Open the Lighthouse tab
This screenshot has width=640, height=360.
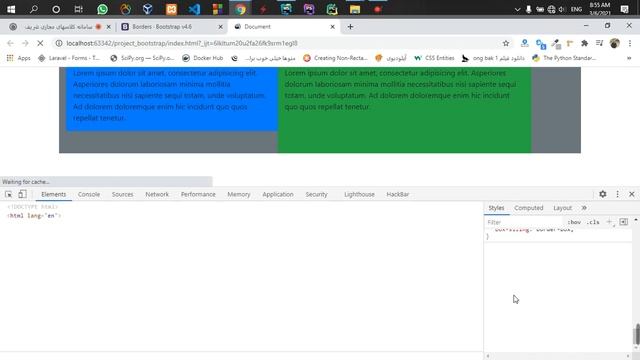359,194
